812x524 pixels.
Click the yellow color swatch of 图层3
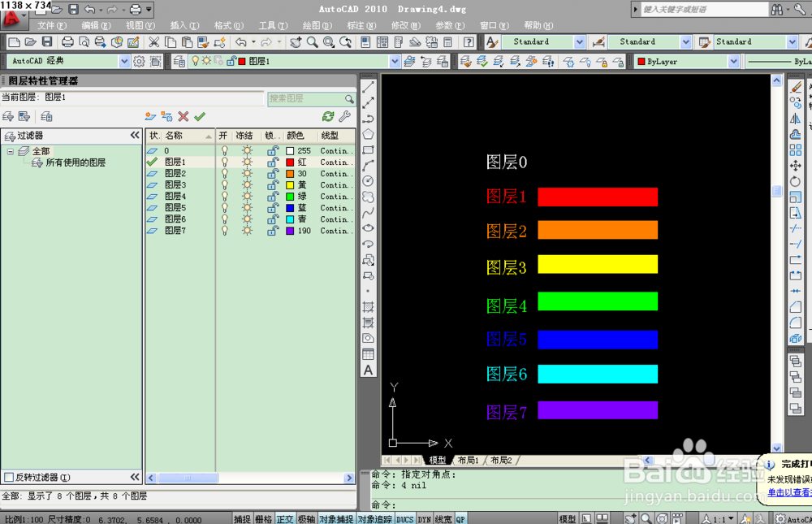pyautogui.click(x=290, y=185)
